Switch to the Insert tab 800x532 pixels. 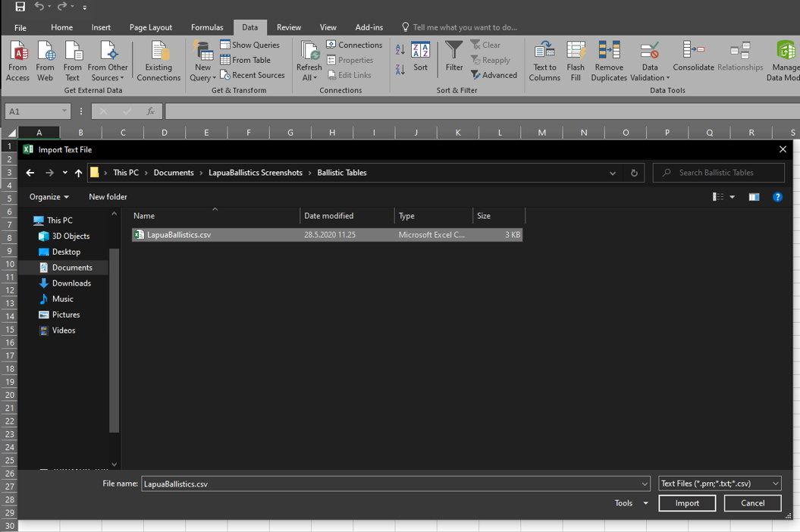tap(101, 27)
